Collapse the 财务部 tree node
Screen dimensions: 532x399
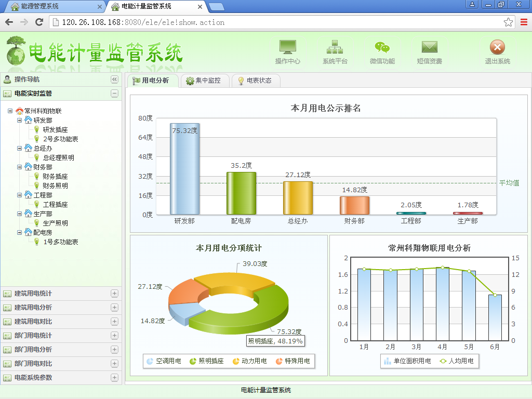(x=19, y=167)
